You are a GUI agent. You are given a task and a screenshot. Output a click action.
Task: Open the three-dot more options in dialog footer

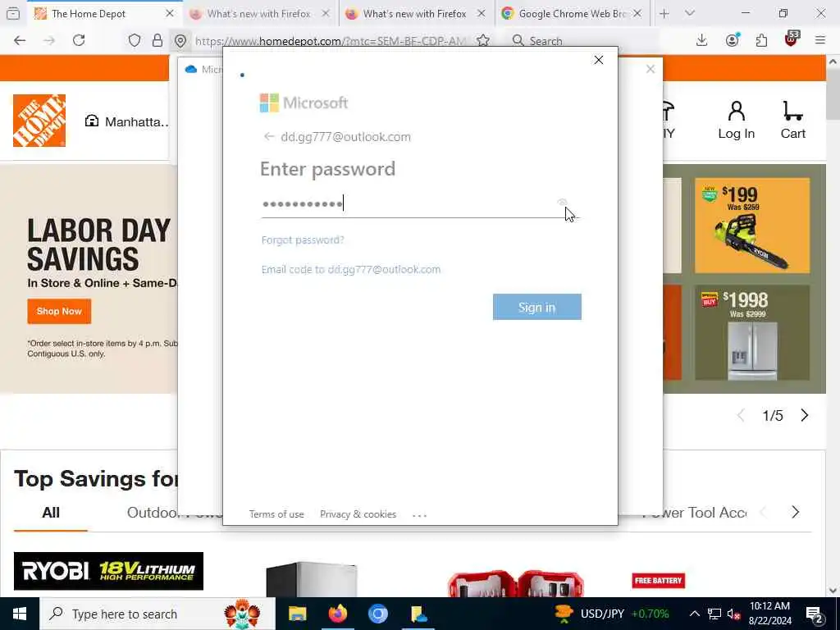click(x=419, y=515)
